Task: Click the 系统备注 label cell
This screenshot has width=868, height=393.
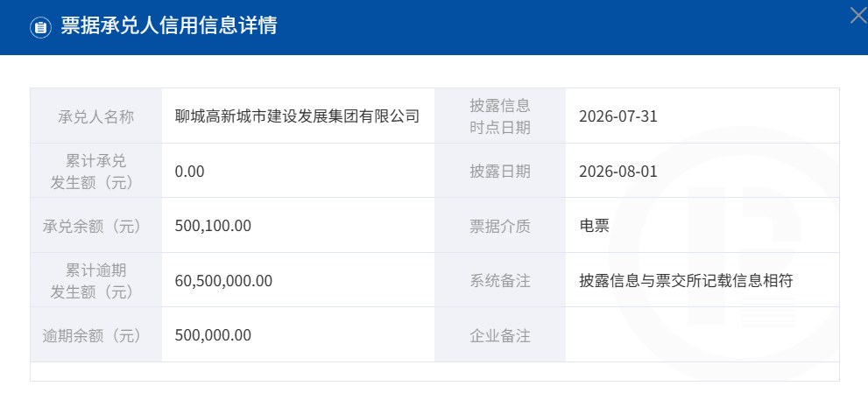Action: [500, 281]
